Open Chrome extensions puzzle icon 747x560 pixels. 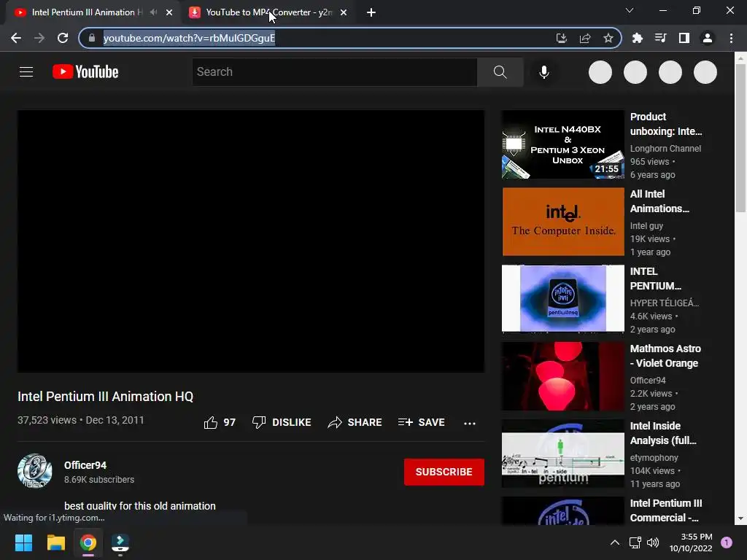click(x=638, y=38)
